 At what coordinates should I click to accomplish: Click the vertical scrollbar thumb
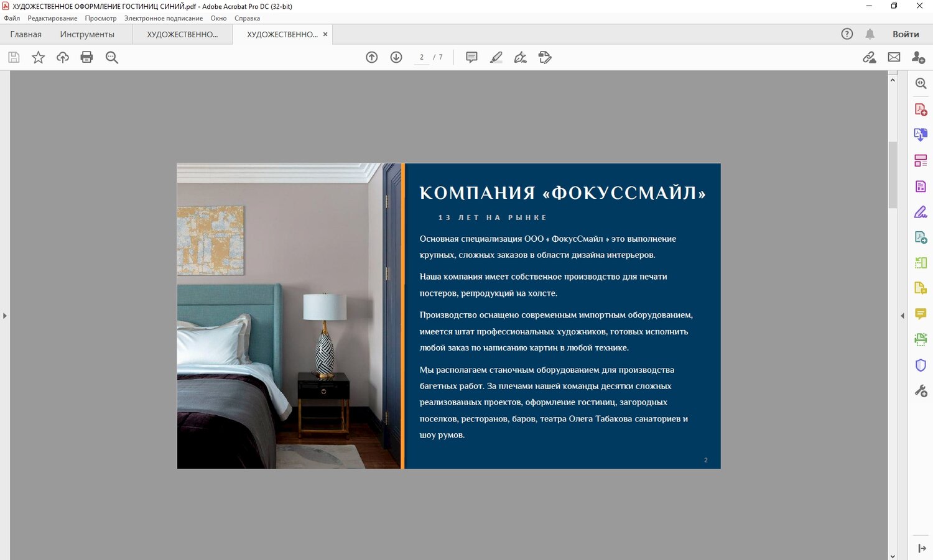893,175
